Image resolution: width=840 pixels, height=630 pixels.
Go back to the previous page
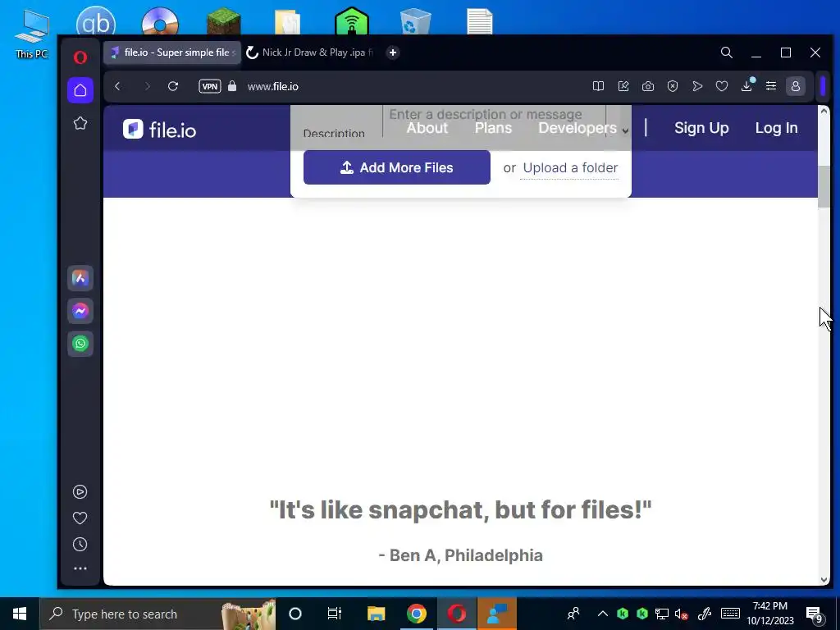[118, 86]
